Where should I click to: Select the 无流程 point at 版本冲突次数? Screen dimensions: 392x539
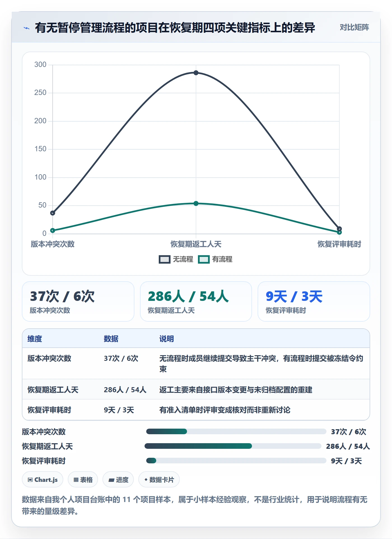pyautogui.click(x=53, y=213)
